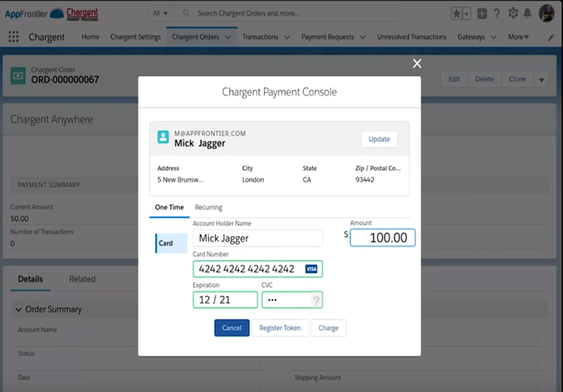Click the city value London
563x392 pixels.
(253, 180)
